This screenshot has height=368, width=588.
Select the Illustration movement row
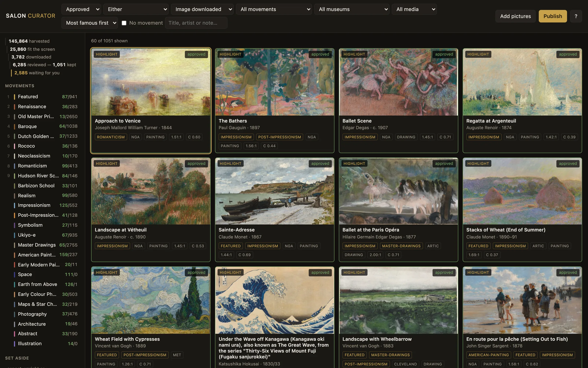(x=42, y=343)
